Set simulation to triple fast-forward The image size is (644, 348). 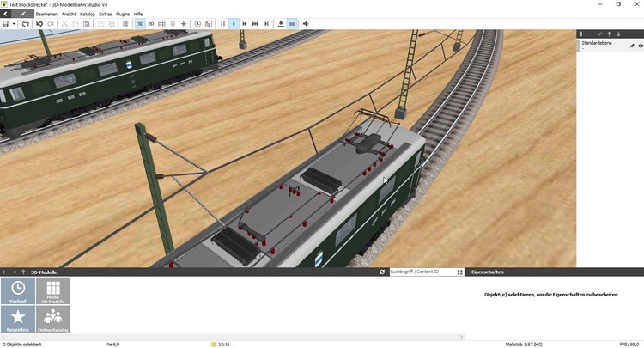tap(256, 24)
